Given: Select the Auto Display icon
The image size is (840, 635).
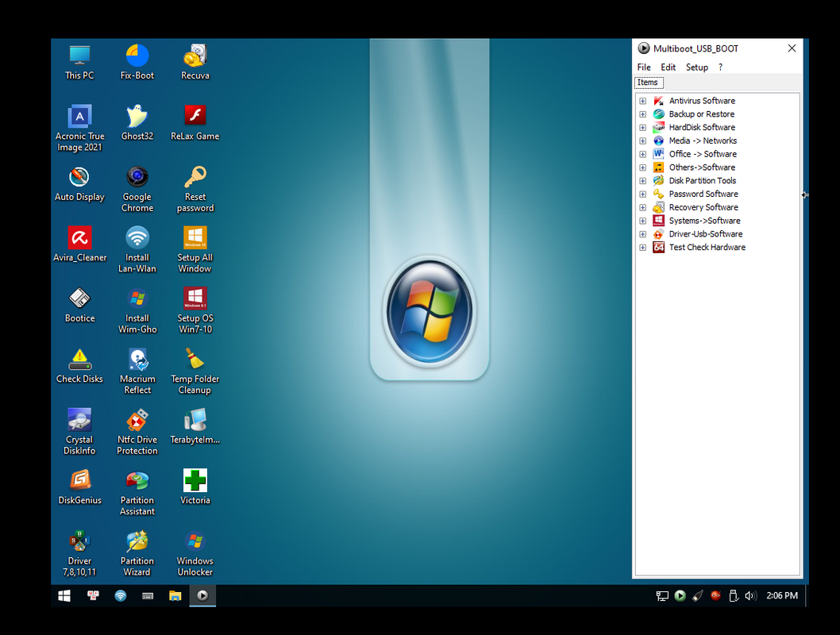Looking at the screenshot, I should tap(79, 183).
